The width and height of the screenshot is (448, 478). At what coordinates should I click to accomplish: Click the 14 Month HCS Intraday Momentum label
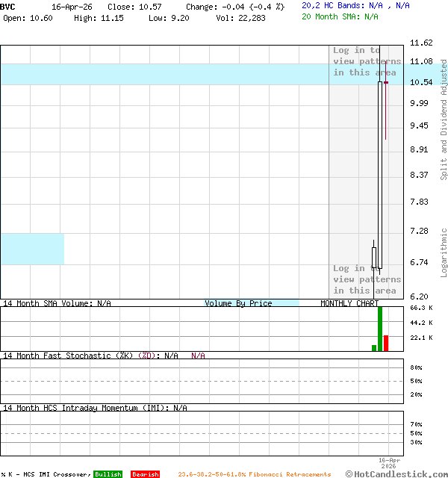click(x=84, y=408)
